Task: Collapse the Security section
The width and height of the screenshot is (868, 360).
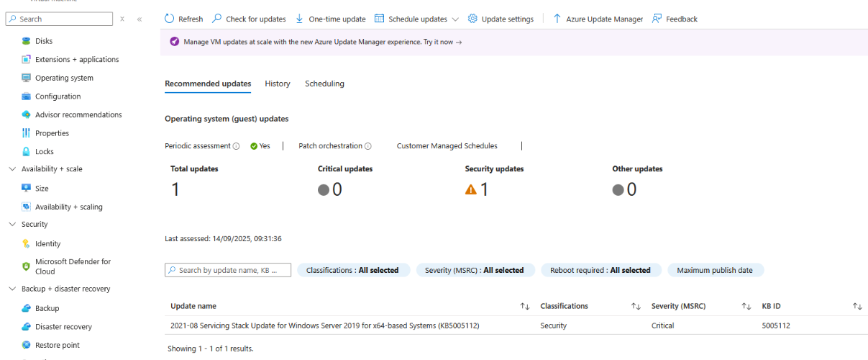Action: pyautogui.click(x=12, y=225)
